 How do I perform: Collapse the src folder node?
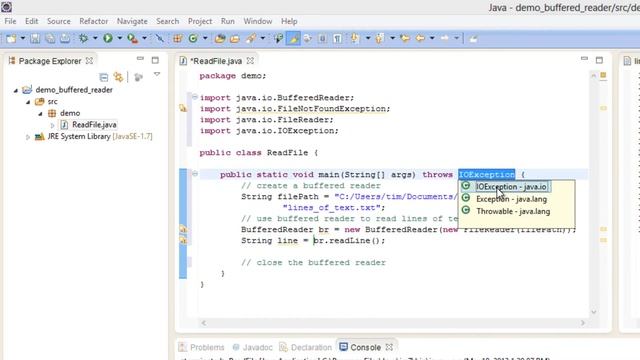(x=28, y=102)
